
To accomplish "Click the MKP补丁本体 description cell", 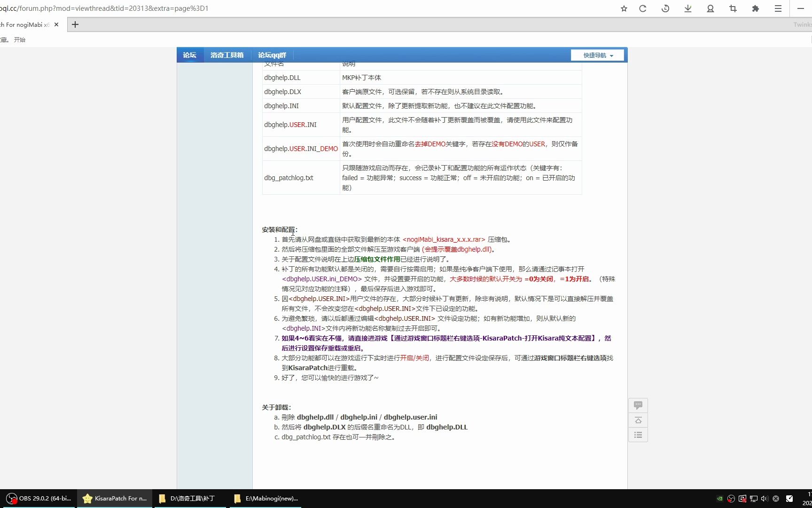I will tap(461, 78).
